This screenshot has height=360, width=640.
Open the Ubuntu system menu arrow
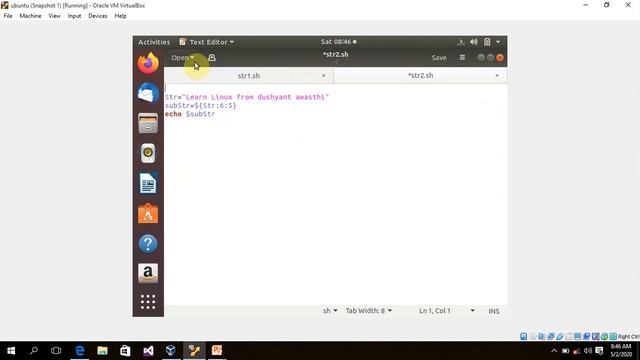click(498, 42)
